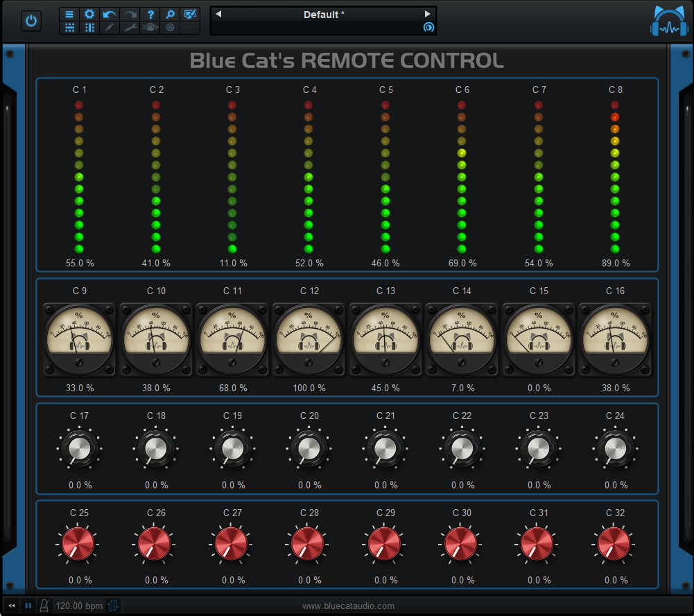The image size is (694, 616).
Task: Open the plugin settings gear icon
Action: pyautogui.click(x=89, y=14)
